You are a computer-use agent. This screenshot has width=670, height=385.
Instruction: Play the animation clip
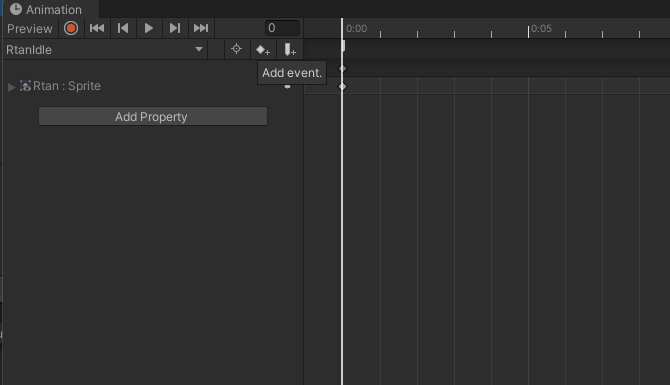click(149, 28)
